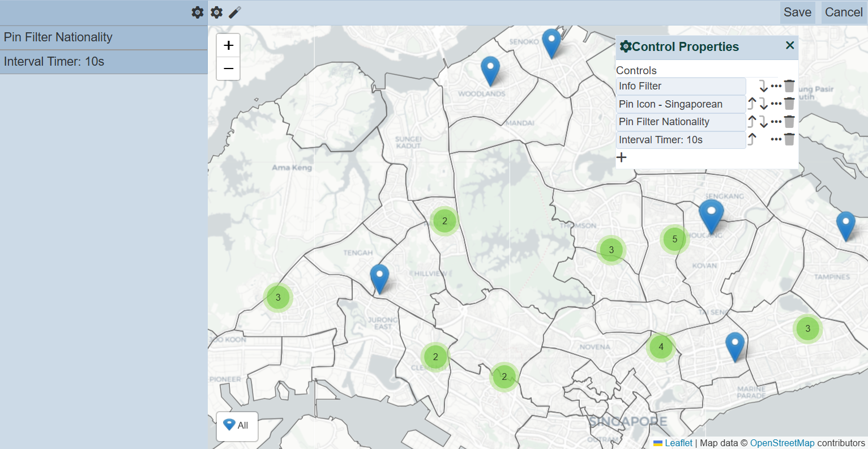Delete the Interval Timer control with trash icon
The width and height of the screenshot is (868, 449).
[x=789, y=139]
